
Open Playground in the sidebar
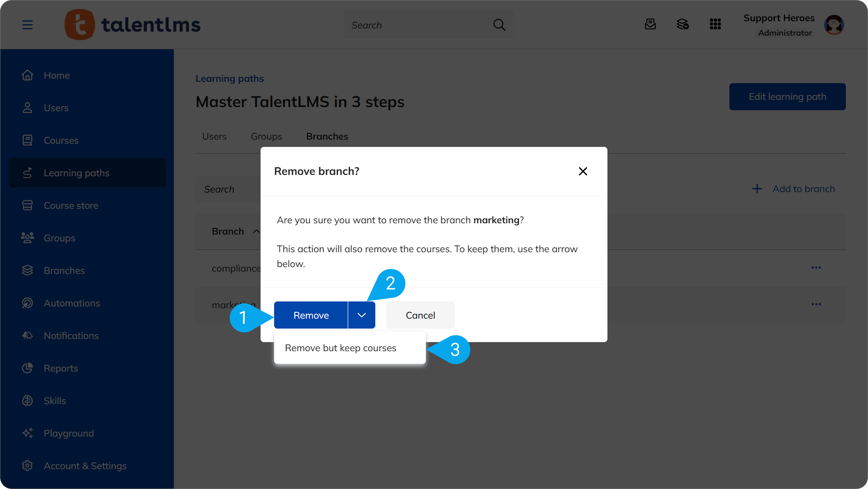point(87,433)
